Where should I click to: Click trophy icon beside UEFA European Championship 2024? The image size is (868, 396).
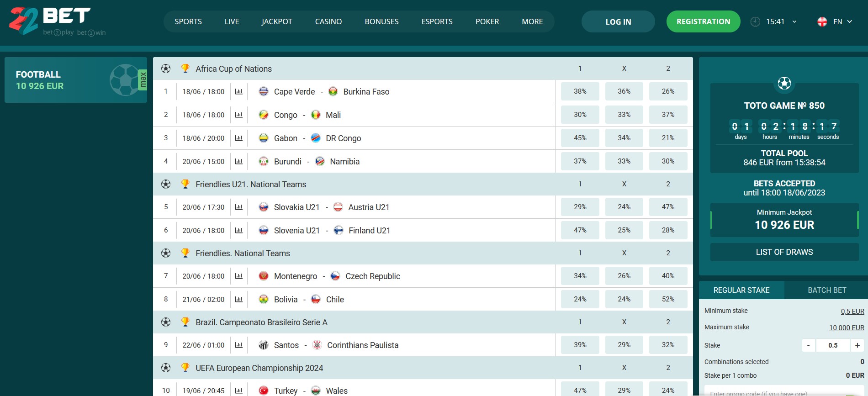click(185, 367)
